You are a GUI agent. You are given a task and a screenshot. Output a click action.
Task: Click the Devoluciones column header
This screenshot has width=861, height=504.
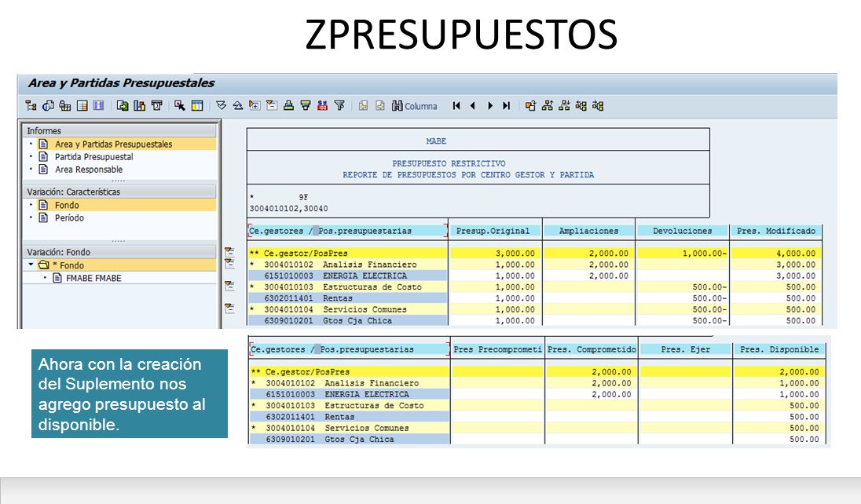pos(682,231)
